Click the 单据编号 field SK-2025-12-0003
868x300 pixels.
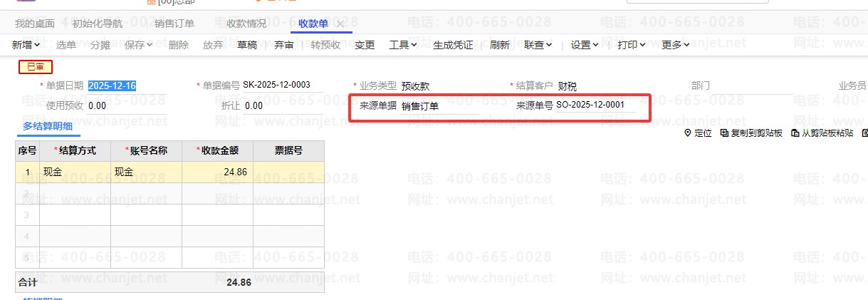point(281,85)
